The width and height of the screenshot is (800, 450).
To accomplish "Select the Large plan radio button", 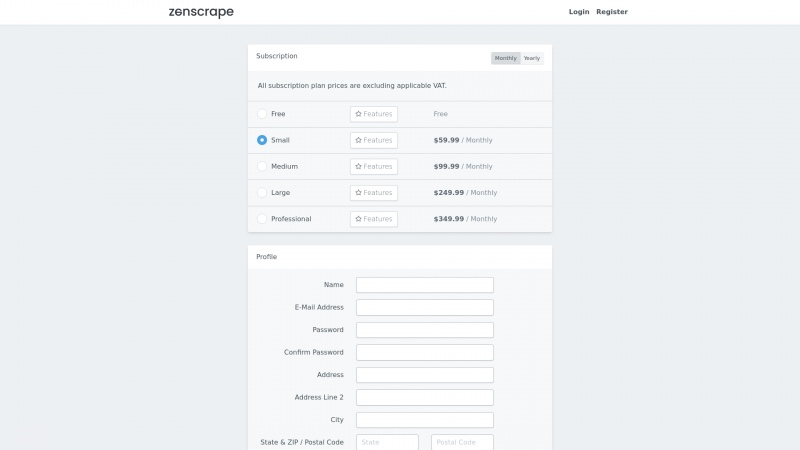I will point(262,192).
